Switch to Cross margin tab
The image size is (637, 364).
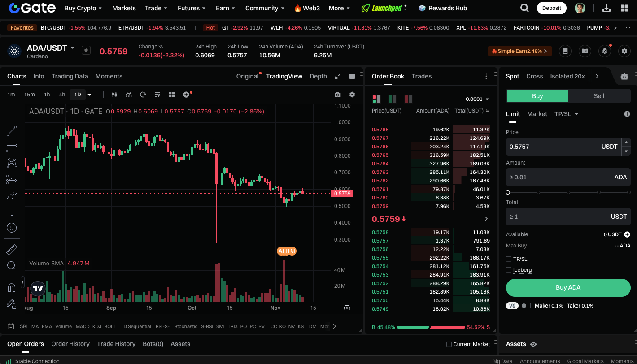tap(535, 76)
